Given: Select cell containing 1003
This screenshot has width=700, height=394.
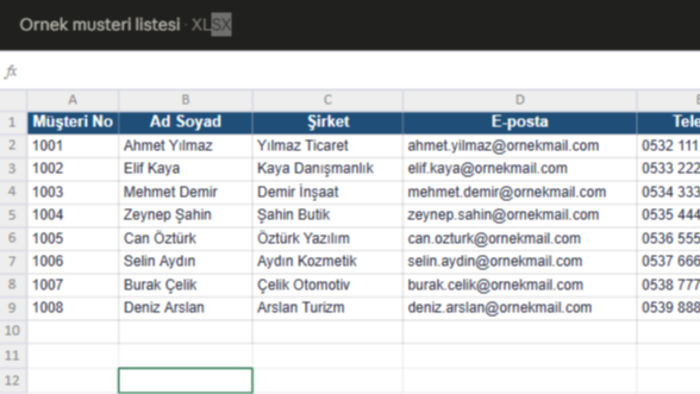Looking at the screenshot, I should point(73,192).
